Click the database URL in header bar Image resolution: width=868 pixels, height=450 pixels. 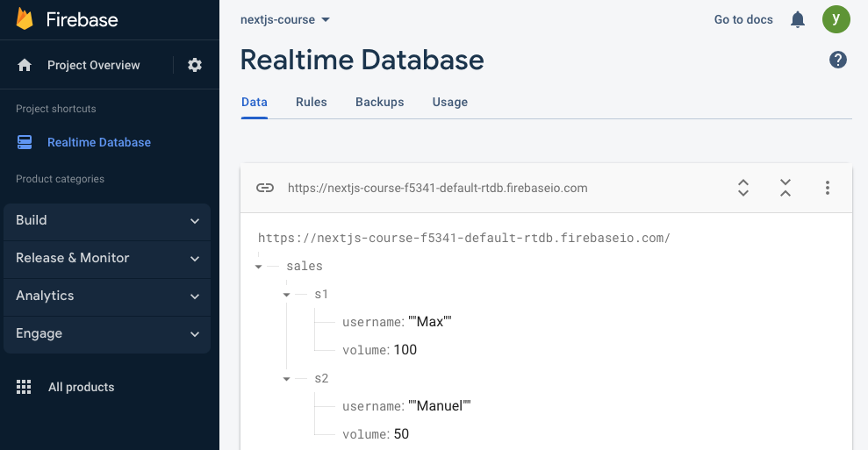(437, 189)
